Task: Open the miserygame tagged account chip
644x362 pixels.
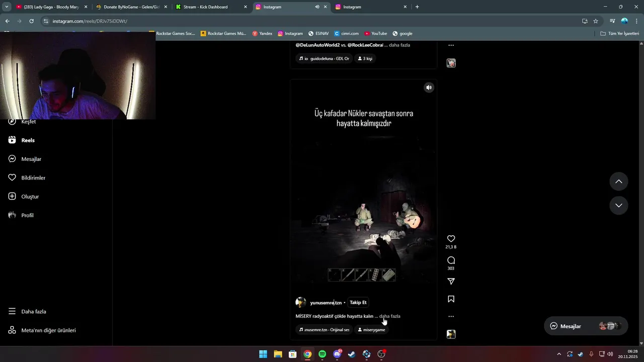Action: point(371,330)
